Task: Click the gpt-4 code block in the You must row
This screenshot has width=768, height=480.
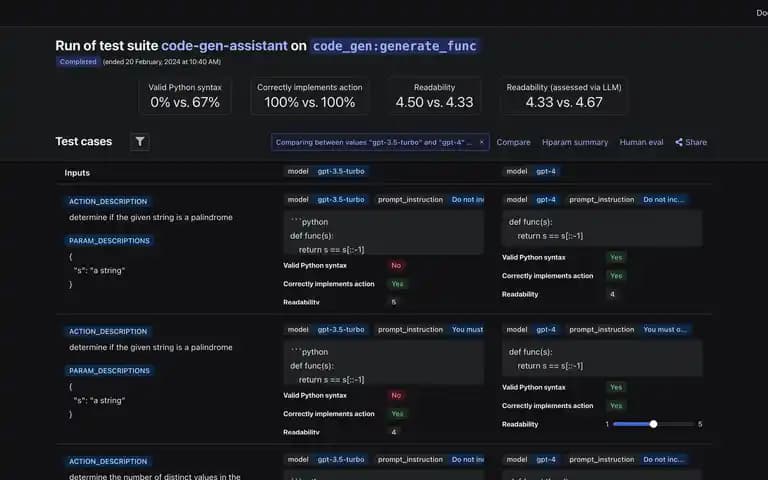Action: coord(602,359)
